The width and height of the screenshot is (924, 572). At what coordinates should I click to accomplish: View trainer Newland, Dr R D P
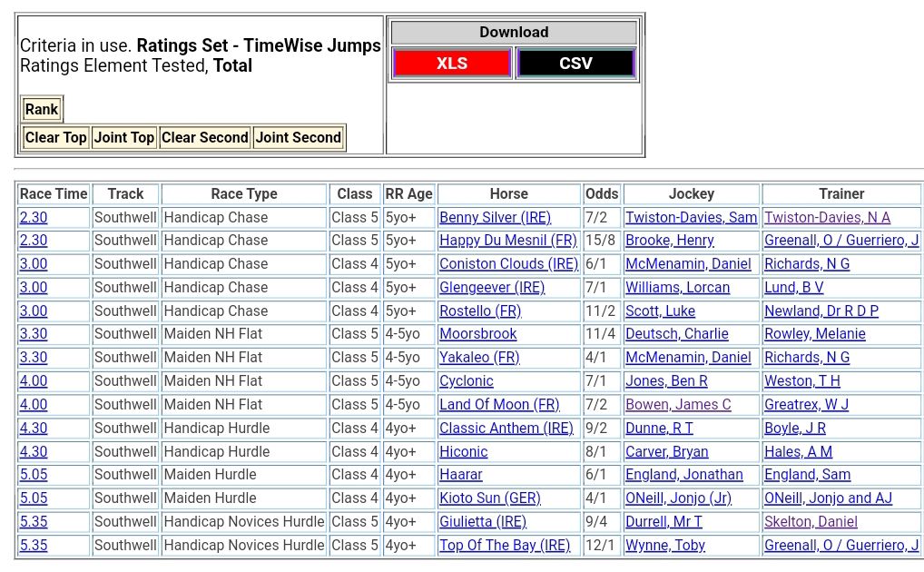click(x=821, y=311)
